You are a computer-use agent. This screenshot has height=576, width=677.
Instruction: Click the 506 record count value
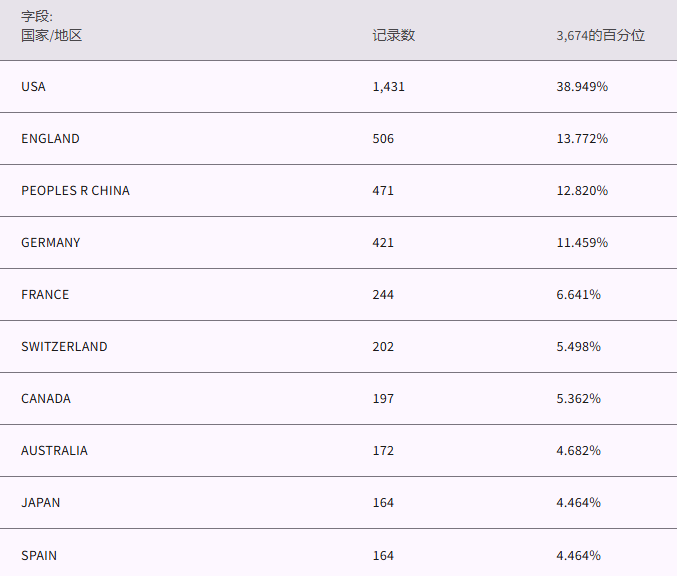(383, 139)
